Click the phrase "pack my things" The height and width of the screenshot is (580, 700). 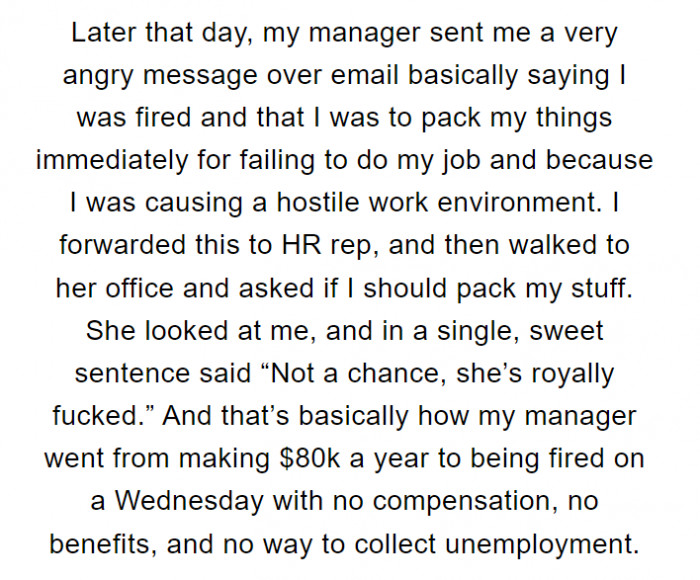tap(533, 118)
